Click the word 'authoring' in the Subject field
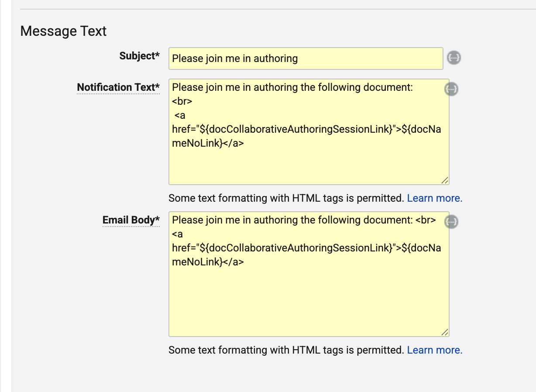This screenshot has height=392, width=536. click(x=276, y=58)
